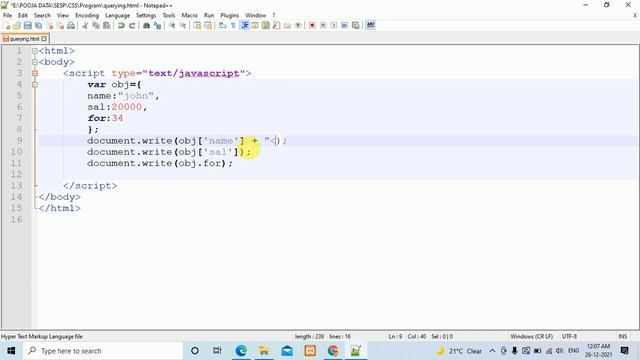The height and width of the screenshot is (360, 640).
Task: Click the macro Playback icon
Action: click(x=333, y=25)
